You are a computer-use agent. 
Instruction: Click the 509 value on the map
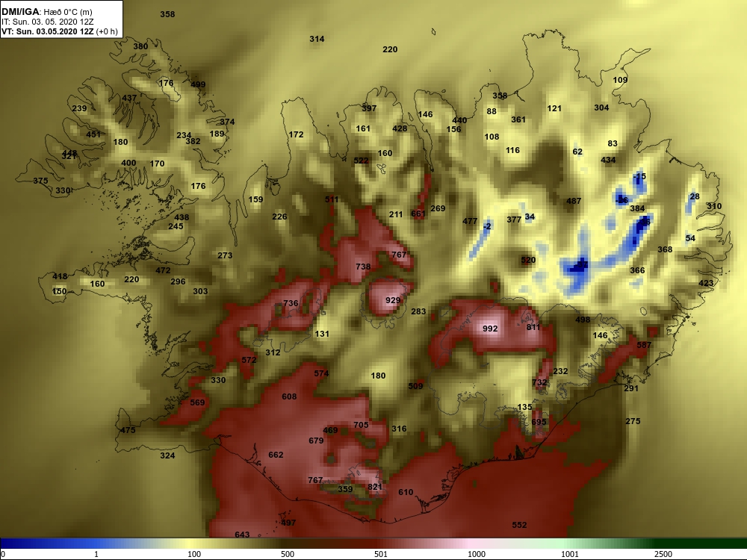pyautogui.click(x=415, y=386)
